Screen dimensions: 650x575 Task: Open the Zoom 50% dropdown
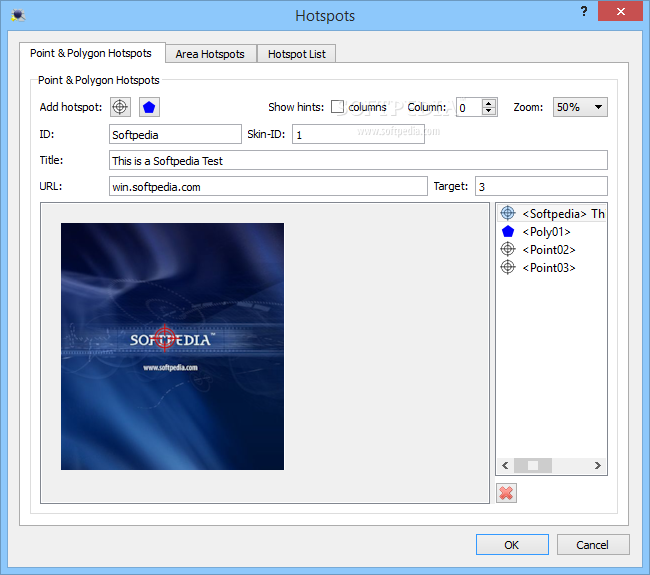coord(580,107)
